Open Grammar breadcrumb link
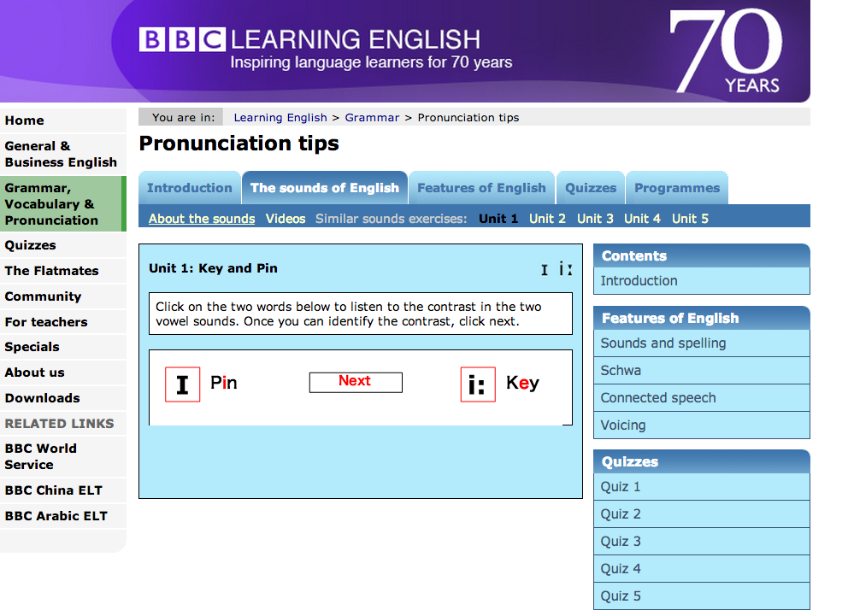Image resolution: width=854 pixels, height=616 pixels. (372, 118)
